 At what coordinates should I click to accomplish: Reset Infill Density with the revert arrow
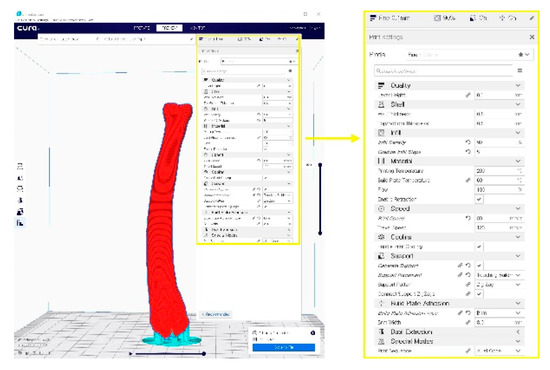[x=468, y=142]
